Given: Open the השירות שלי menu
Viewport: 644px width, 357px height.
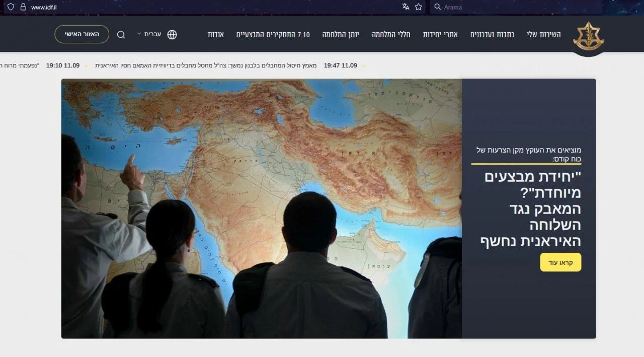Looking at the screenshot, I should 543,35.
